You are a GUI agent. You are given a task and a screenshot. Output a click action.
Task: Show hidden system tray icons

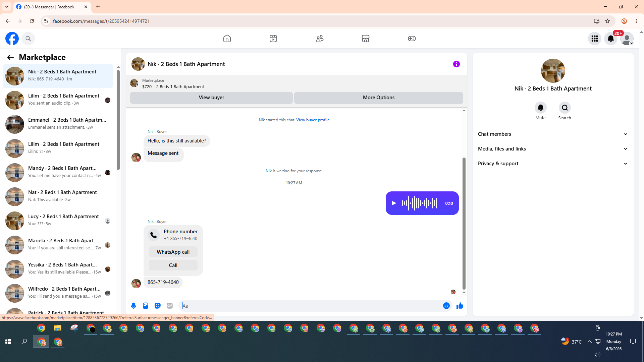point(589,342)
